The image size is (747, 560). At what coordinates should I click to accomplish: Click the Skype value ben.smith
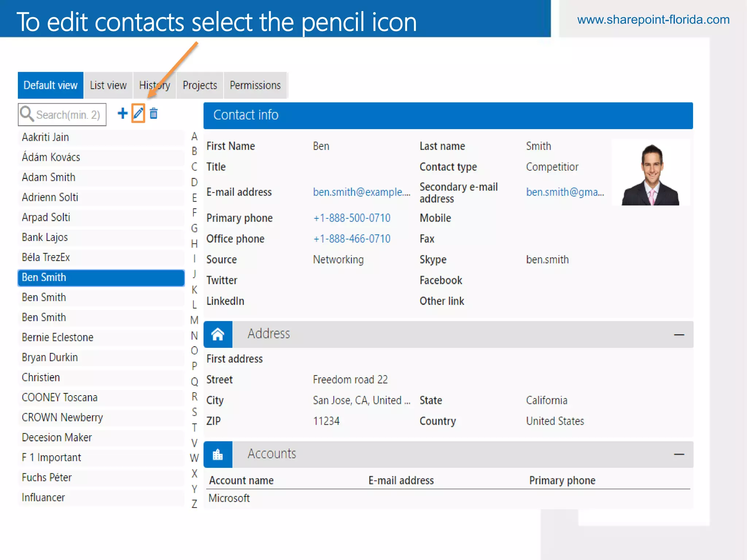[547, 260]
